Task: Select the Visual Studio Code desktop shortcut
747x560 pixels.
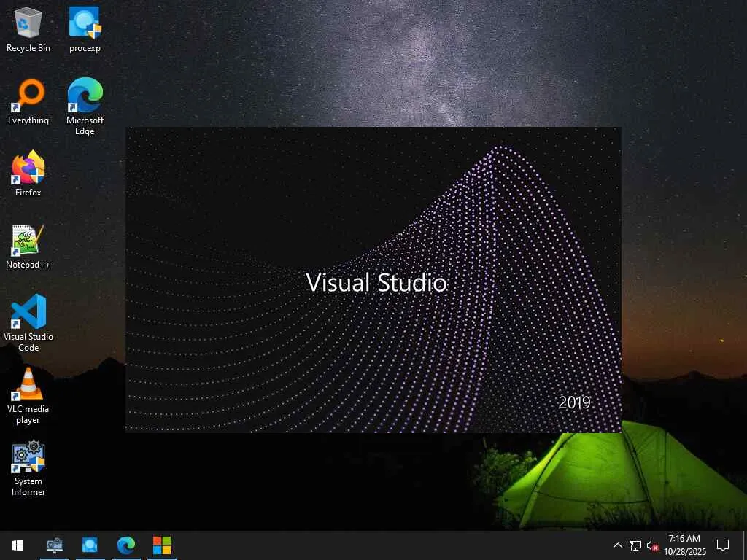Action: click(28, 323)
